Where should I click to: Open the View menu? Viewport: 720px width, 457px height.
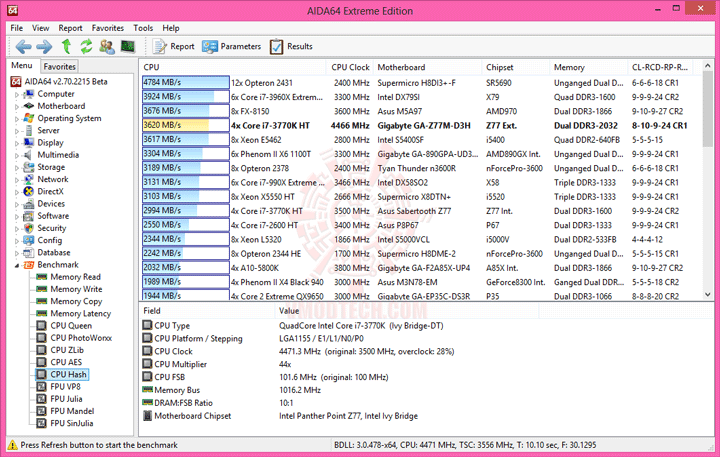click(x=40, y=28)
